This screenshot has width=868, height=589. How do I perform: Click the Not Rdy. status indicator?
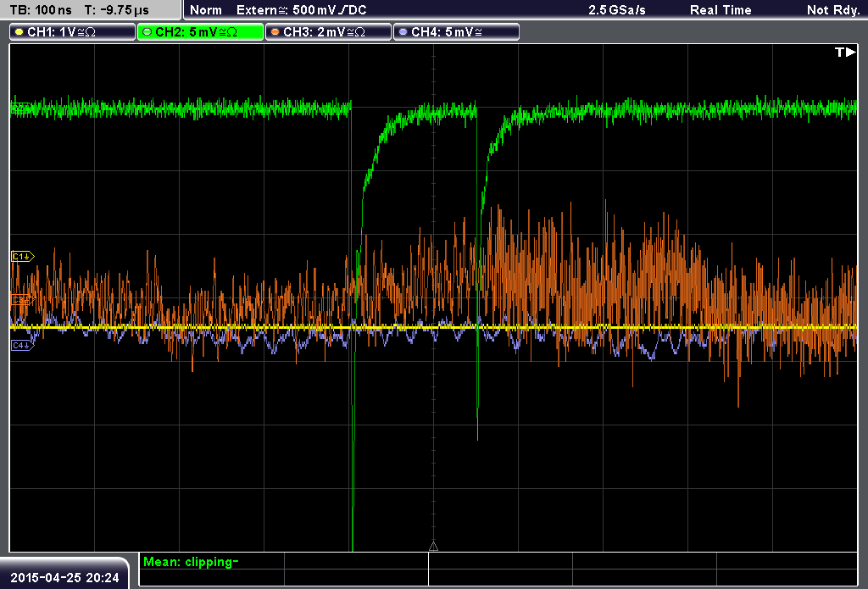point(833,10)
